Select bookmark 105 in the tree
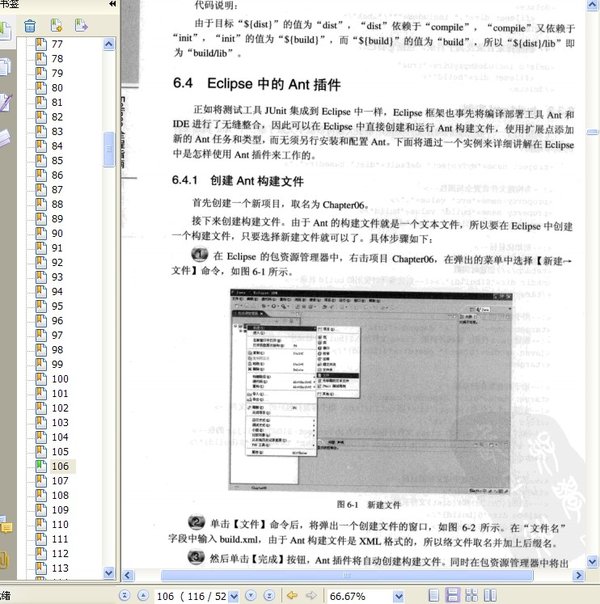Screen dimensions: 600x604 (60, 452)
